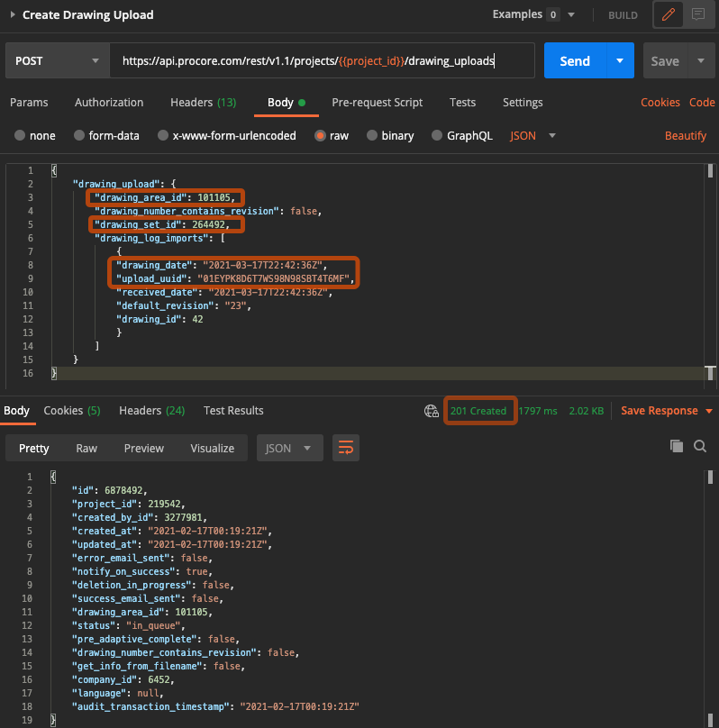Click the Beautify link
The width and height of the screenshot is (719, 728).
pos(686,135)
